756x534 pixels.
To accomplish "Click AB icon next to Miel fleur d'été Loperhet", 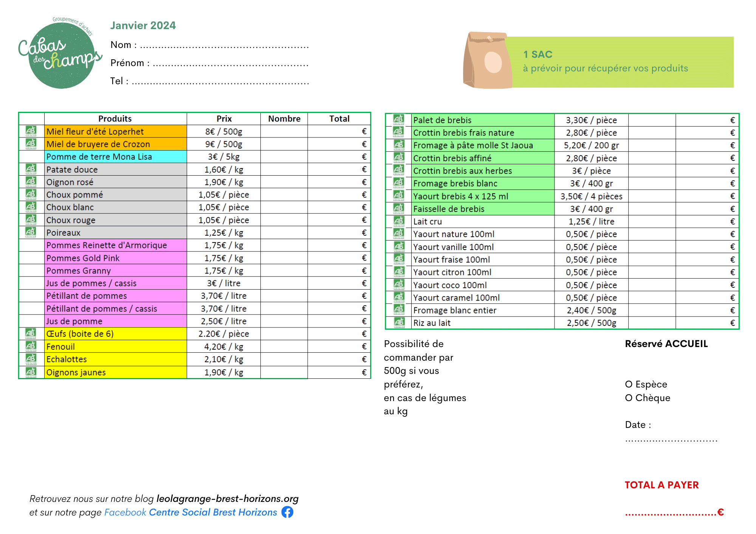I will pos(31,131).
